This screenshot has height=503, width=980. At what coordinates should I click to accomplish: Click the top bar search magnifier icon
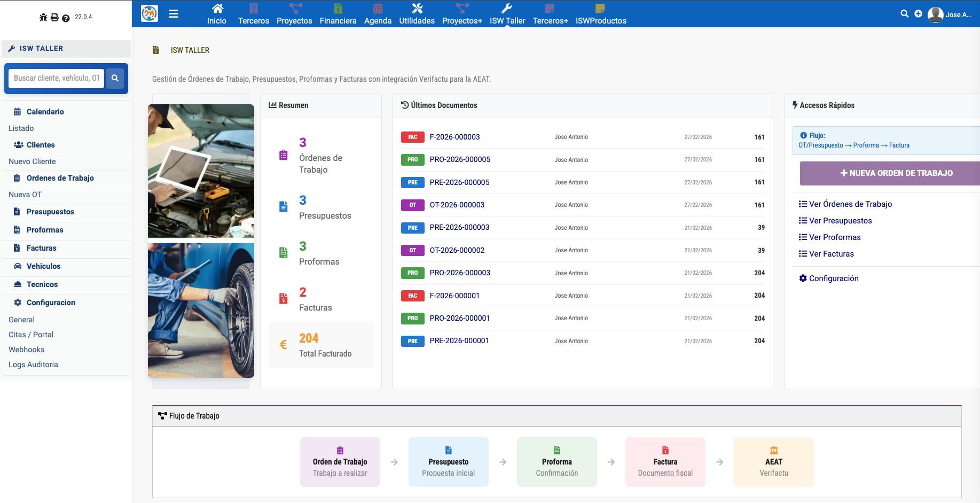pos(904,14)
